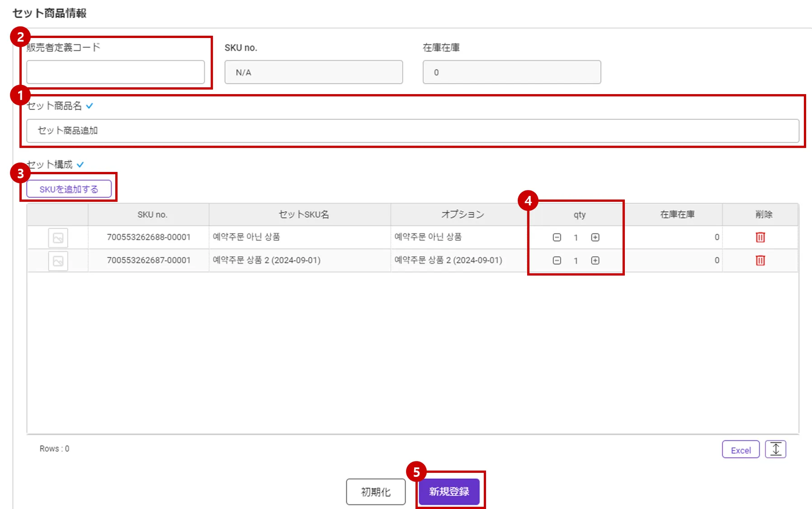Sort by the SKU no. column header

click(x=149, y=214)
